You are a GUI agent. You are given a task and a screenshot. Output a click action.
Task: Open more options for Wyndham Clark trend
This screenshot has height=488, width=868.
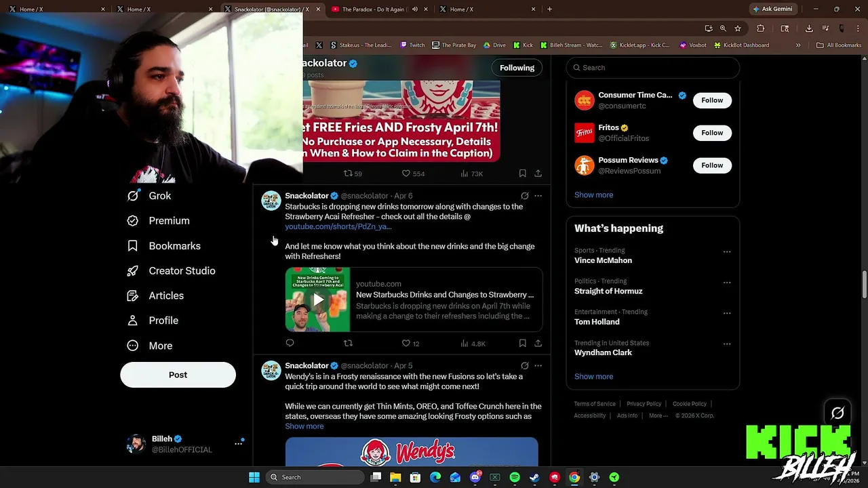727,344
